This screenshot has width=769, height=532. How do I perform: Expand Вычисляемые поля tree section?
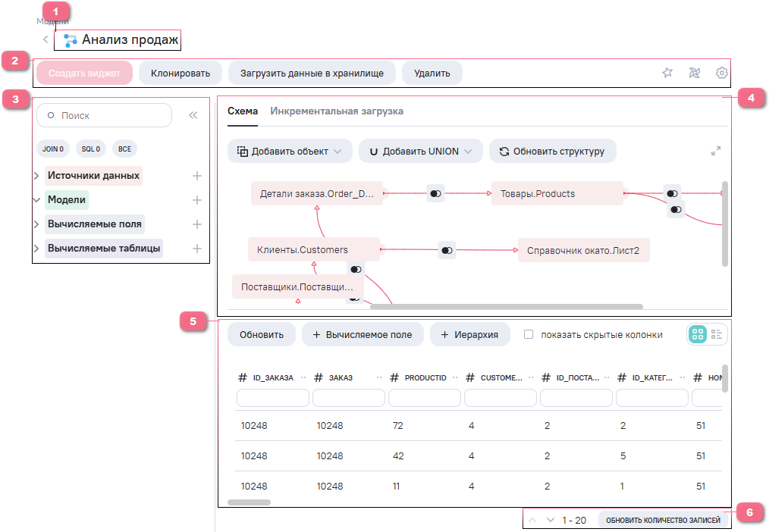pos(36,224)
